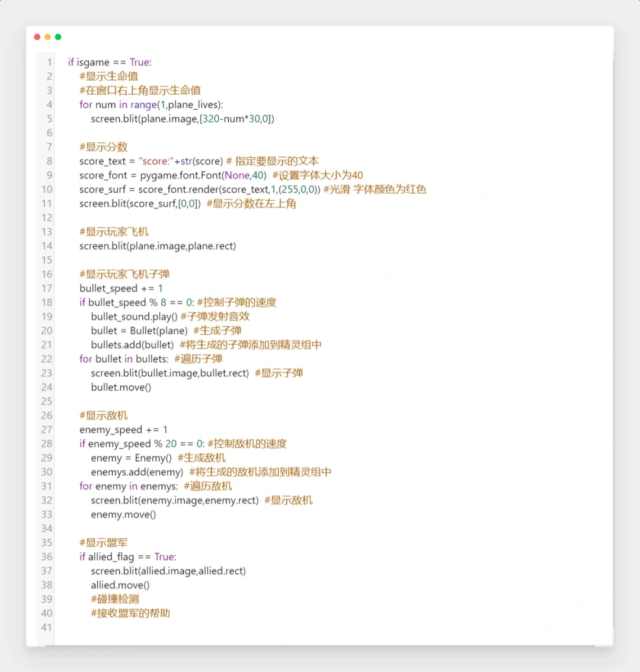This screenshot has height=672, width=640.
Task: Click comment '#遍历子弹'
Action: pos(199,359)
